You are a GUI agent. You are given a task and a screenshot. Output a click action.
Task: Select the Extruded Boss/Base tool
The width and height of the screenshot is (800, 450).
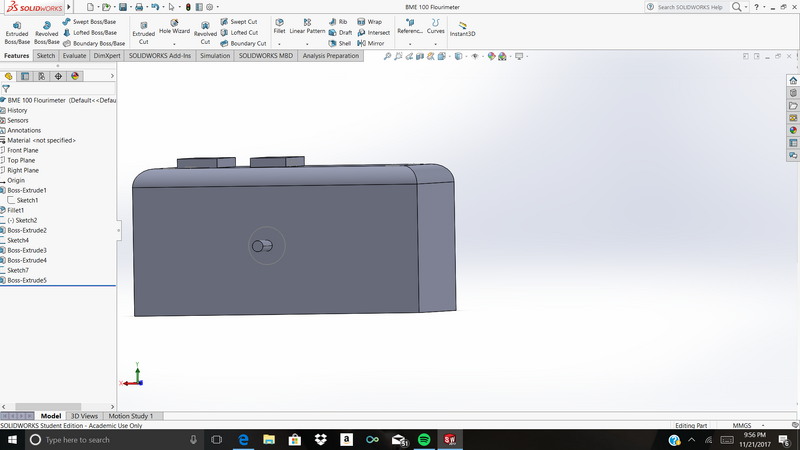[x=17, y=30]
